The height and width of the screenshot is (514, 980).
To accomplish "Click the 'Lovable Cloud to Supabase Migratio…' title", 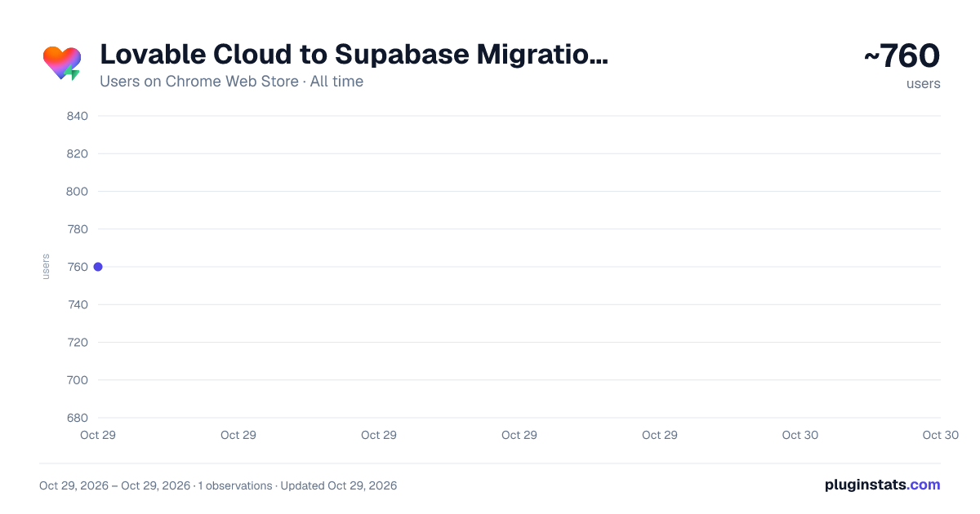I will click(354, 55).
